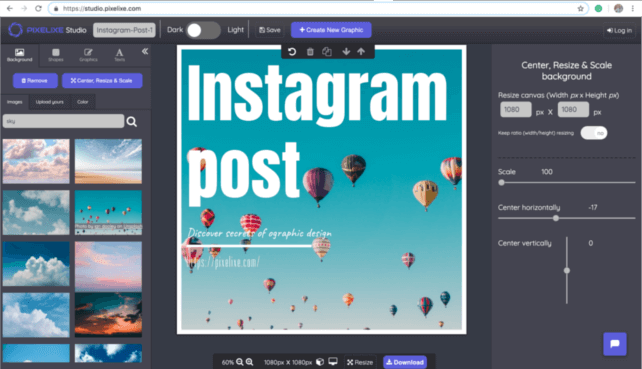The width and height of the screenshot is (642, 369).
Task: Click the Pixelixe Studio logo
Action: 47,30
